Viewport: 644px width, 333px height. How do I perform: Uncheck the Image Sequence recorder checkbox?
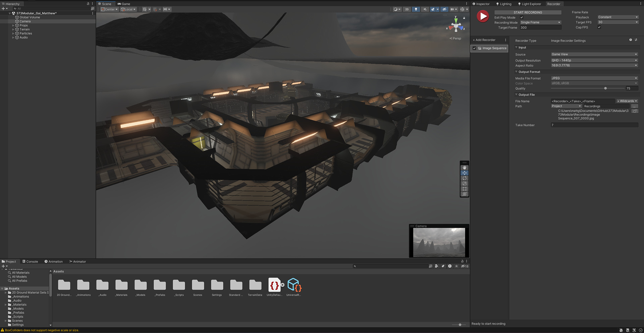coord(474,48)
